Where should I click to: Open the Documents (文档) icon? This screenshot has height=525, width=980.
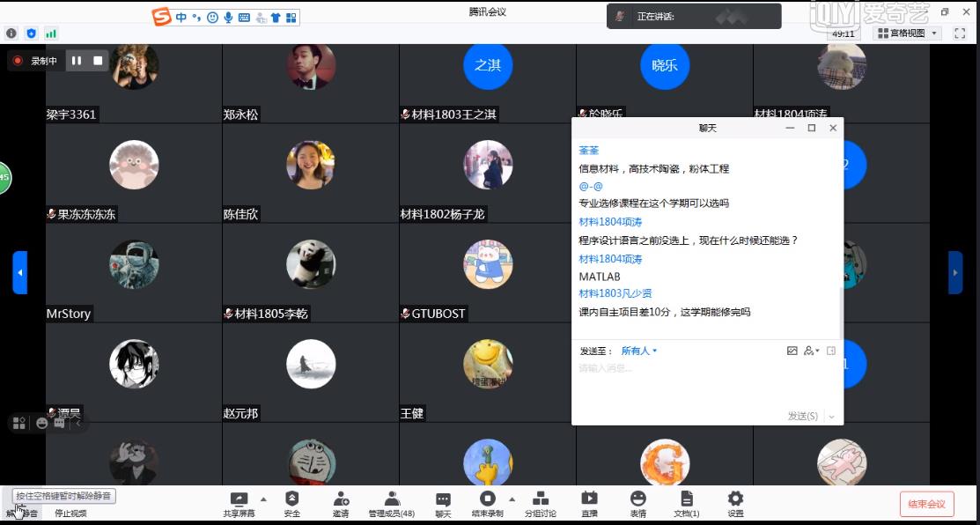(687, 502)
